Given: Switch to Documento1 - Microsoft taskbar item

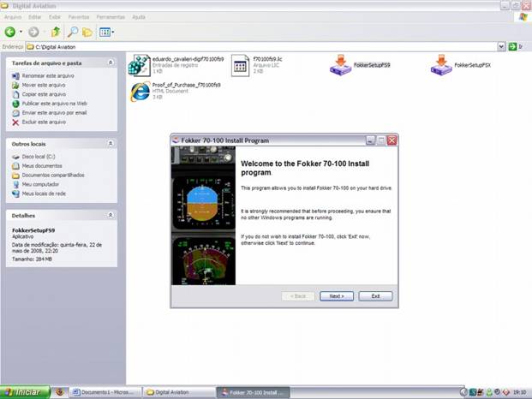Looking at the screenshot, I should (105, 392).
